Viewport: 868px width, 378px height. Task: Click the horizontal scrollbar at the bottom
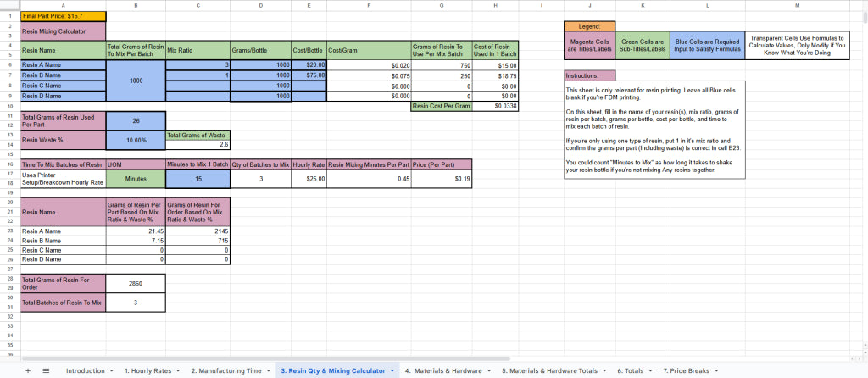254,359
